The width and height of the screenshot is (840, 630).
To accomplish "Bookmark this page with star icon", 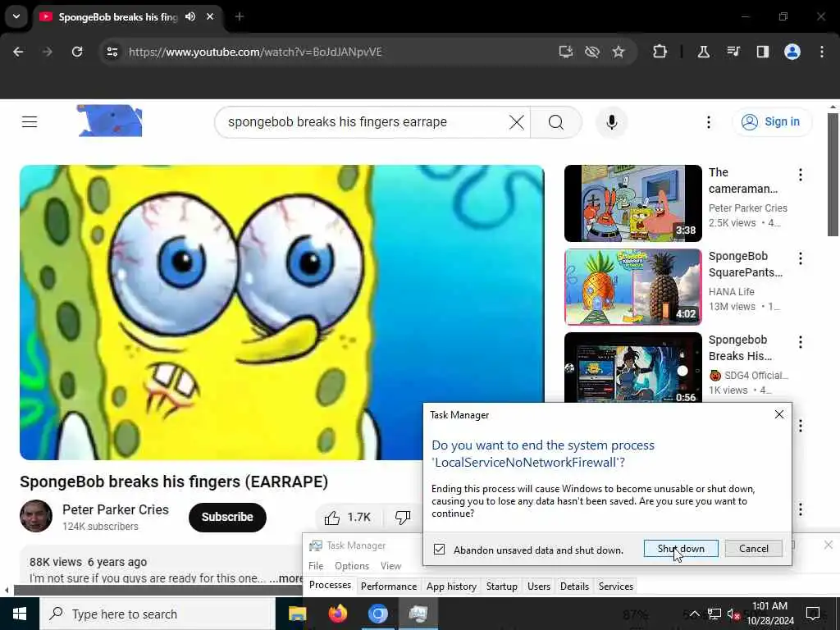I will [619, 52].
